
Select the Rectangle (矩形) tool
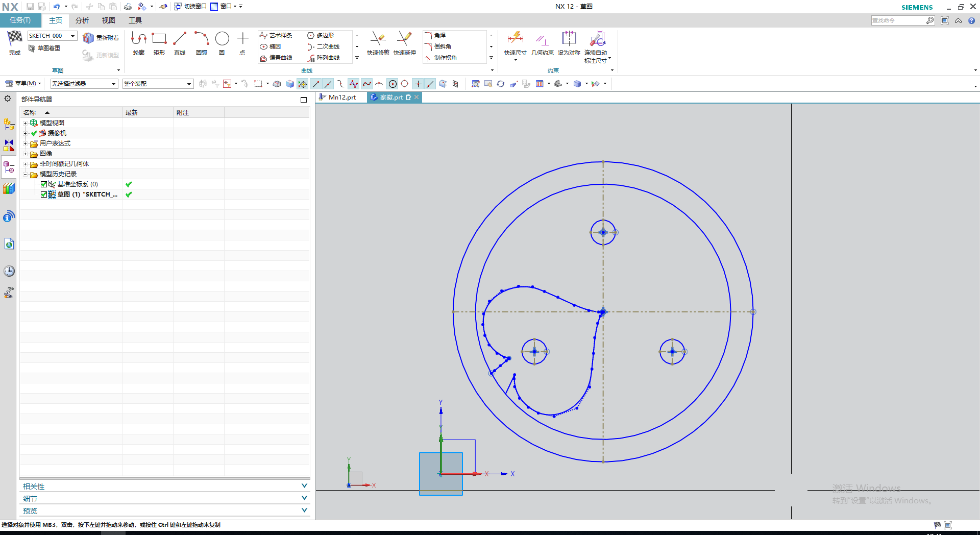click(159, 43)
